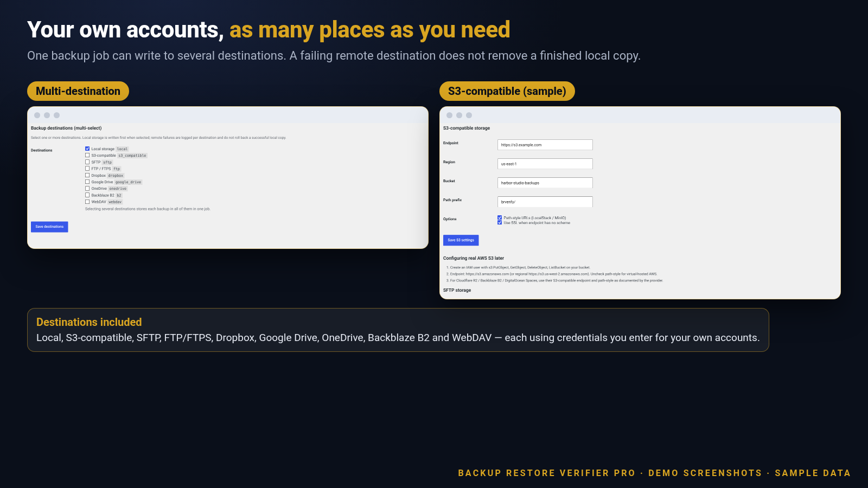Tick the OneDrive destination checkbox

[x=87, y=189]
